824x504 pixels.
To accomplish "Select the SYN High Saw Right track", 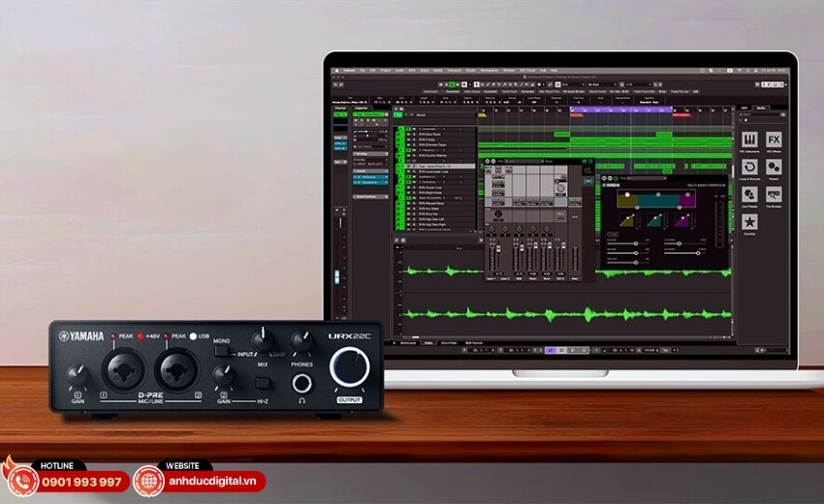I will pos(435,225).
